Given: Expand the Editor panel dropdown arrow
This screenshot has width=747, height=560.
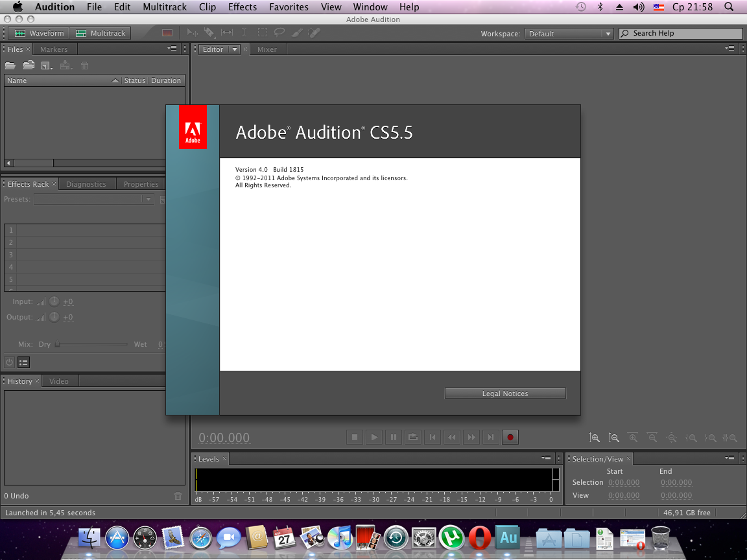Looking at the screenshot, I should (x=235, y=49).
